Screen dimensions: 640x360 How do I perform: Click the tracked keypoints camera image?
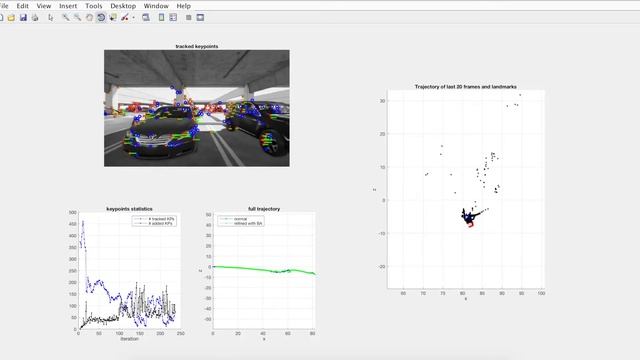click(x=197, y=108)
